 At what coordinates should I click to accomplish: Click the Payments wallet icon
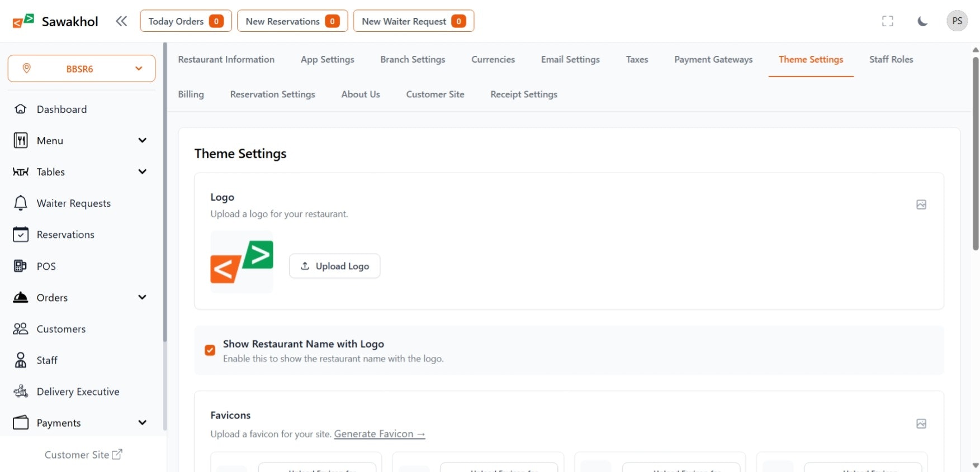pyautogui.click(x=21, y=422)
